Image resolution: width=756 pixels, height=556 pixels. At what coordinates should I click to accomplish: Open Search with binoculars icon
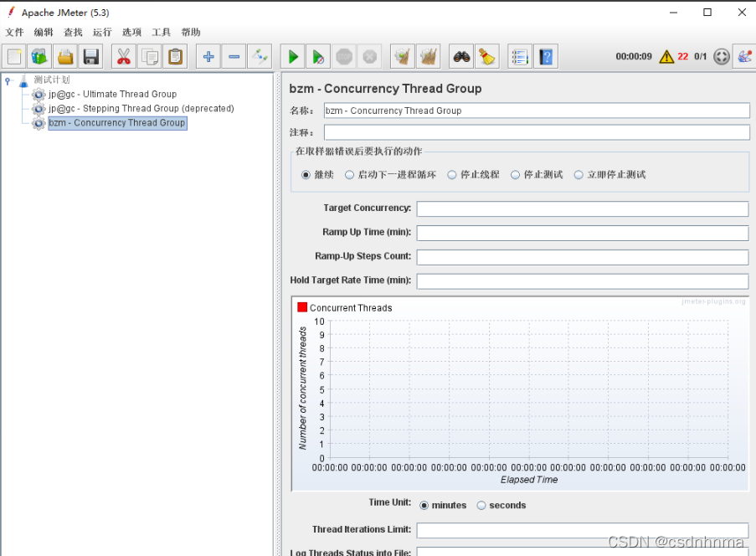(x=461, y=57)
